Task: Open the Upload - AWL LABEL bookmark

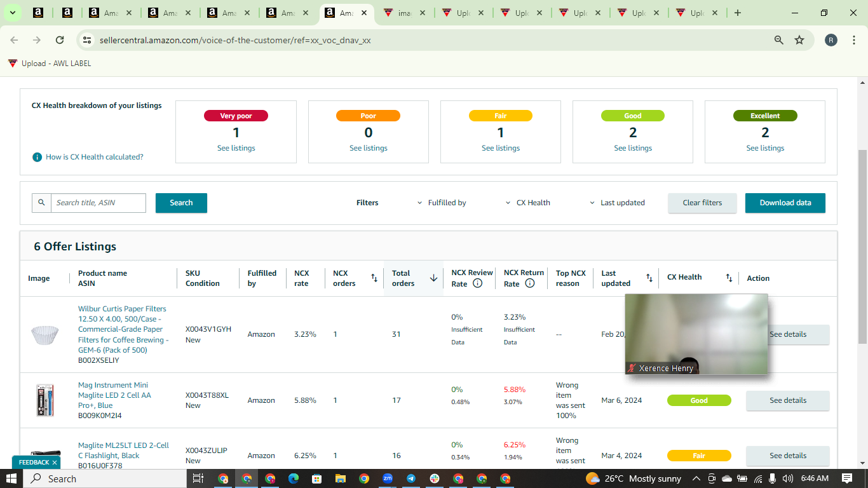Action: (x=50, y=64)
